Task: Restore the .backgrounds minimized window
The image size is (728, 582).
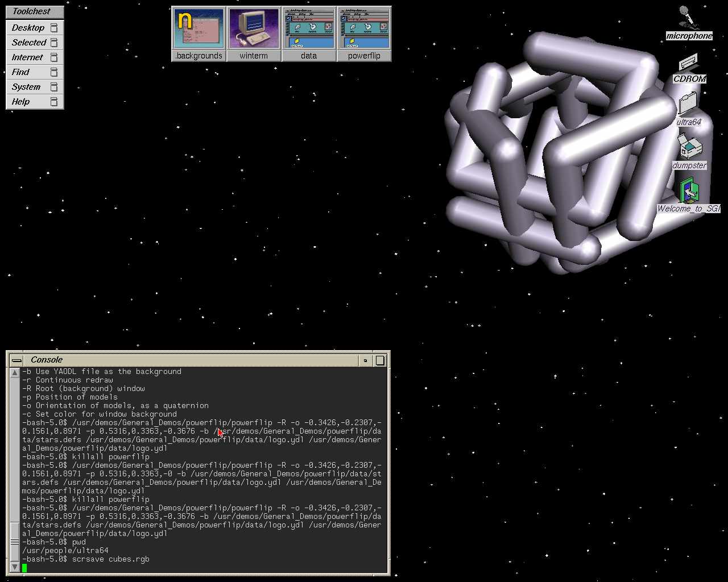Action: [199, 34]
